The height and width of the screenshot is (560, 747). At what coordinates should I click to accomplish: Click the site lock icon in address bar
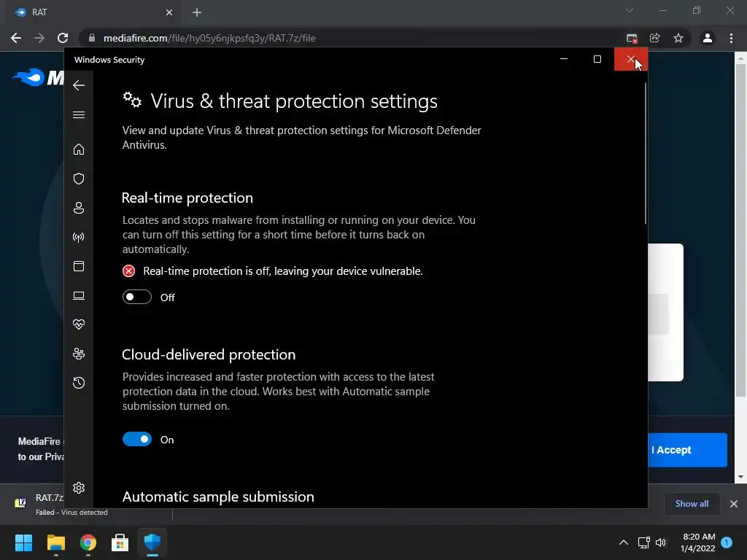(92, 38)
